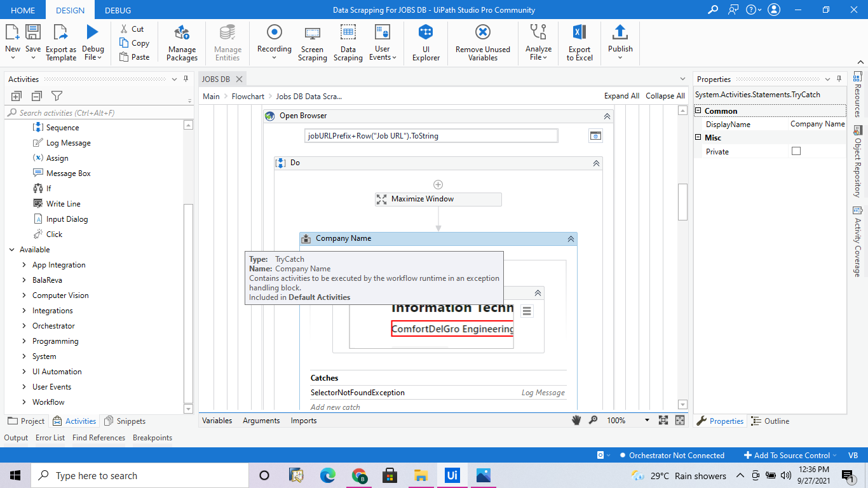The image size is (868, 488).
Task: Toggle the Private checkbox
Action: pyautogui.click(x=796, y=151)
